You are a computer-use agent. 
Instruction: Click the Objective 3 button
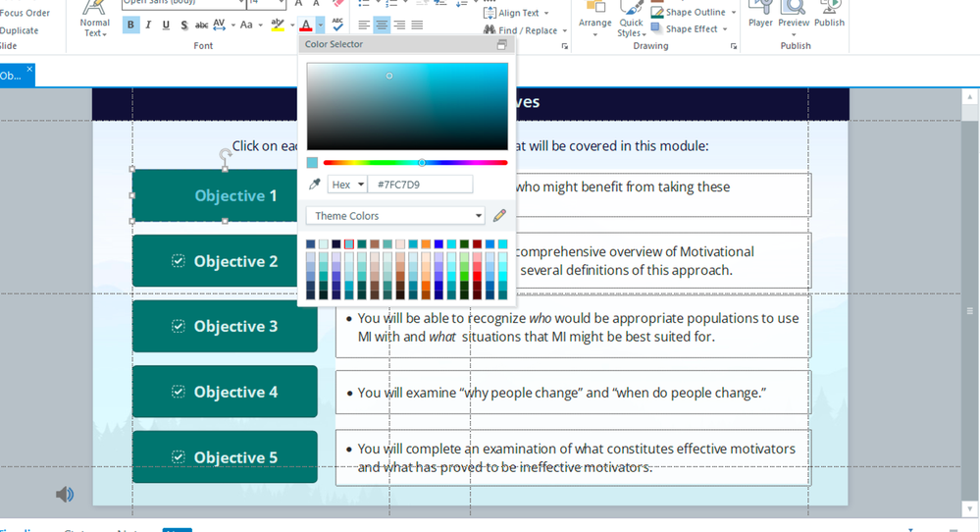click(225, 326)
